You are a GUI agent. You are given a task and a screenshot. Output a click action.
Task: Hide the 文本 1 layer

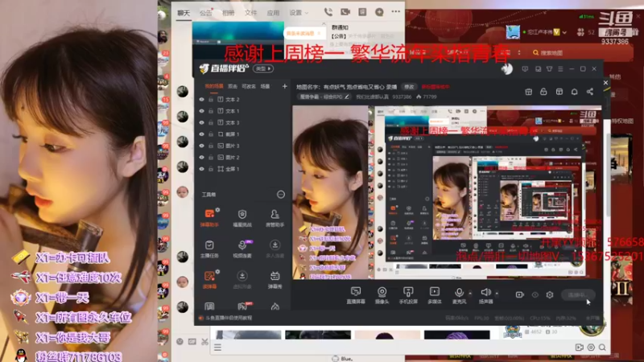[202, 111]
